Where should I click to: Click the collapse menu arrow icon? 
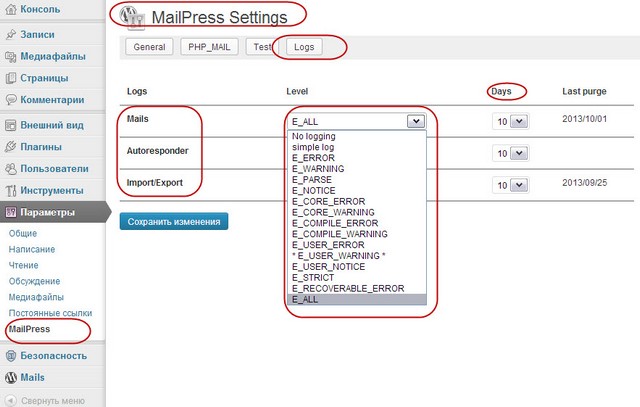click(11, 400)
